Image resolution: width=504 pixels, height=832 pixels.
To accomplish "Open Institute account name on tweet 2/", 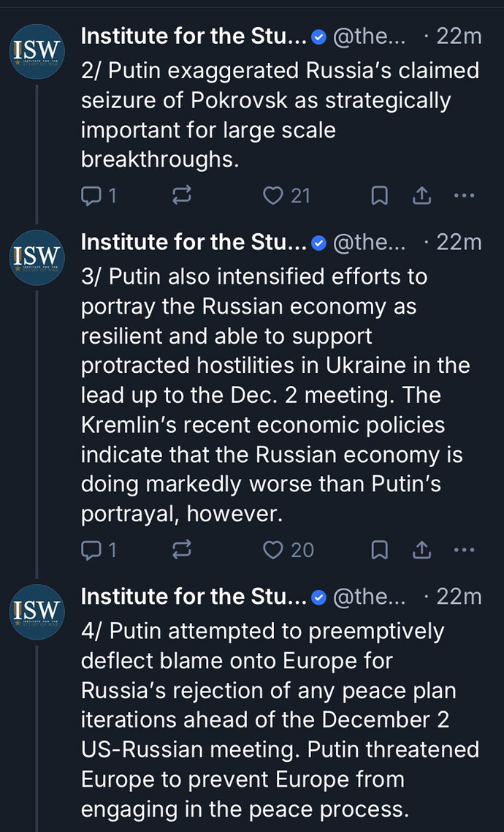I will tap(194, 36).
